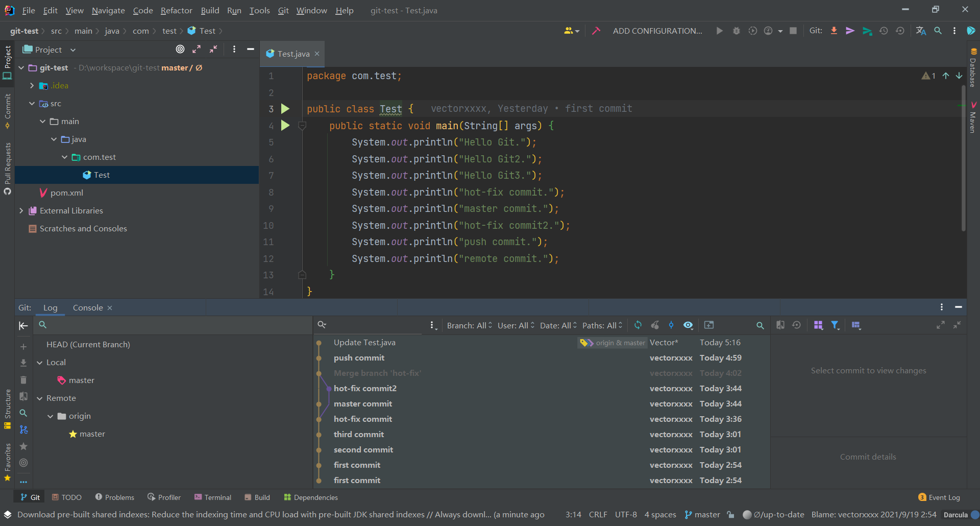The height and width of the screenshot is (526, 980).
Task: Click the Refresh icon in Git log
Action: pyautogui.click(x=638, y=325)
